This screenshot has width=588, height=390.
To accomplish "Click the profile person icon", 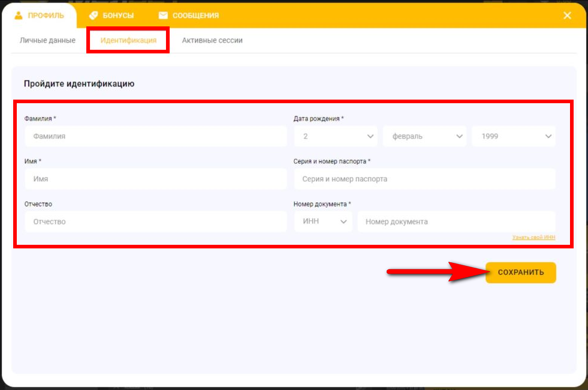I will pyautogui.click(x=19, y=16).
